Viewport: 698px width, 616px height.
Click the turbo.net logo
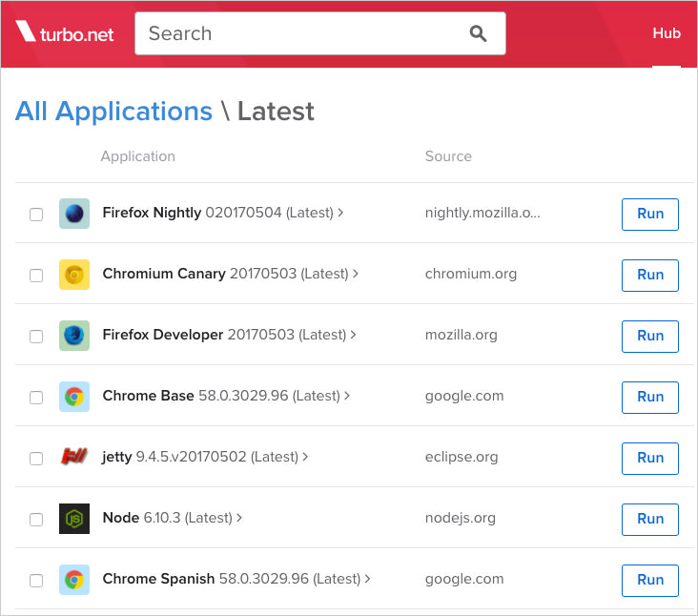pyautogui.click(x=65, y=32)
